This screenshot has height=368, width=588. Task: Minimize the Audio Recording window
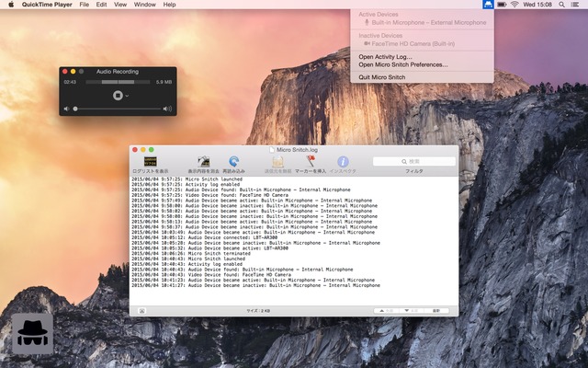[73, 72]
